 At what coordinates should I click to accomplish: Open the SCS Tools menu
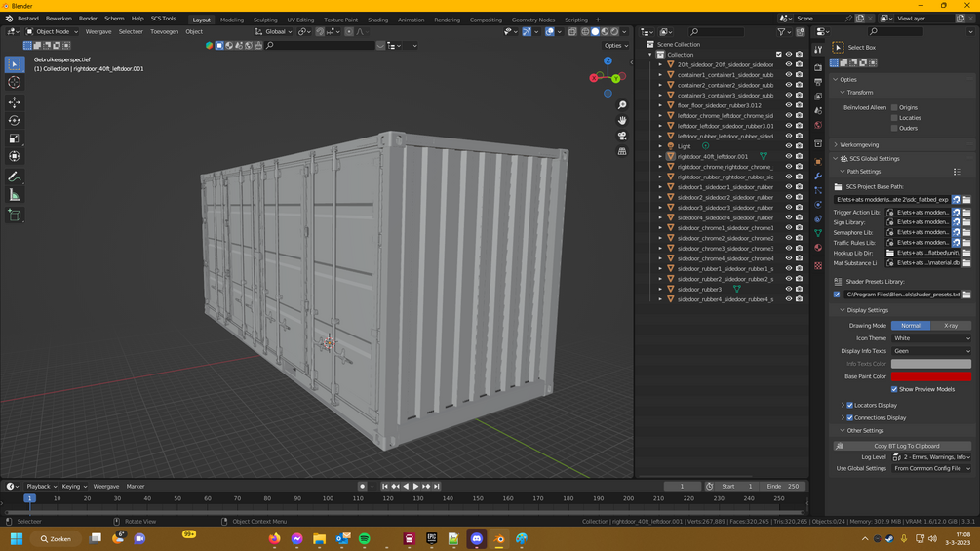(163, 19)
